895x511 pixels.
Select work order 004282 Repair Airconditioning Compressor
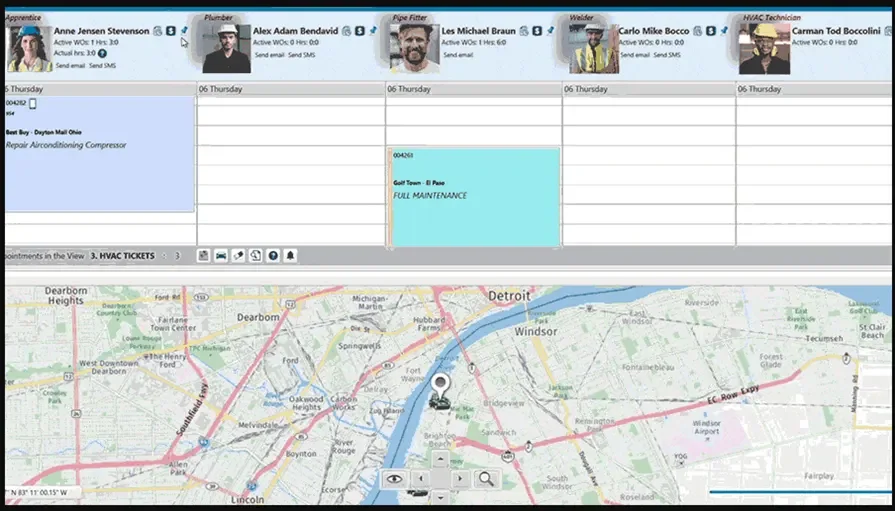(x=99, y=154)
